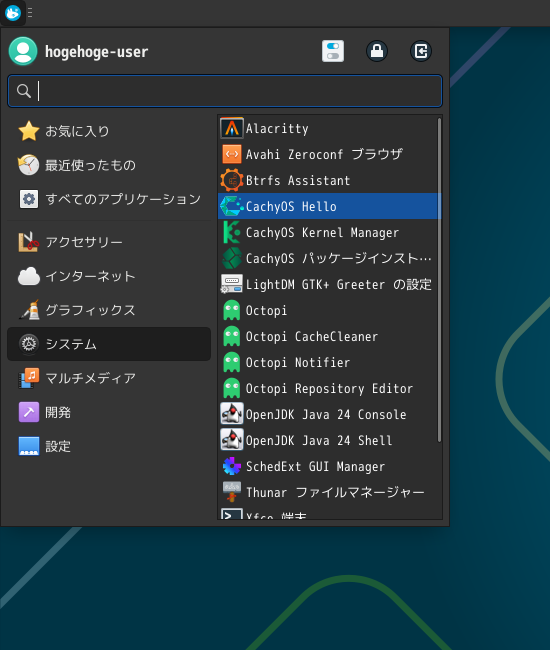
Task: Select the アクセサリー category
Action: 109,242
